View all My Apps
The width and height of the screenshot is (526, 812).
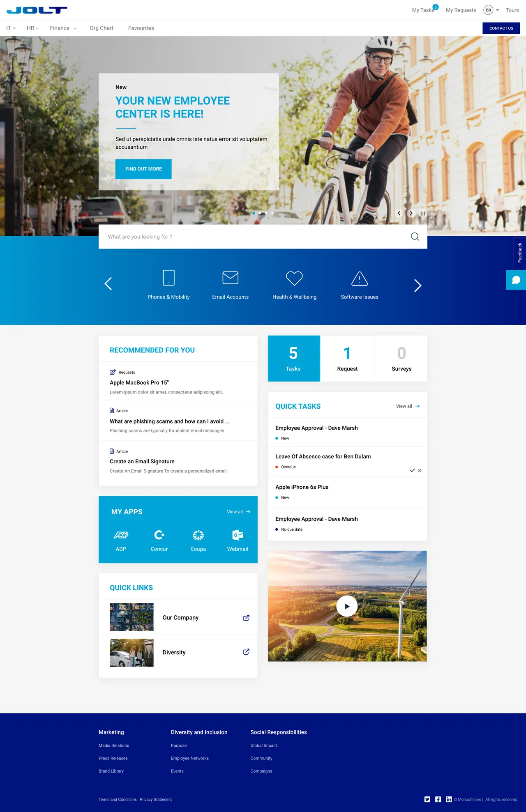coord(239,512)
